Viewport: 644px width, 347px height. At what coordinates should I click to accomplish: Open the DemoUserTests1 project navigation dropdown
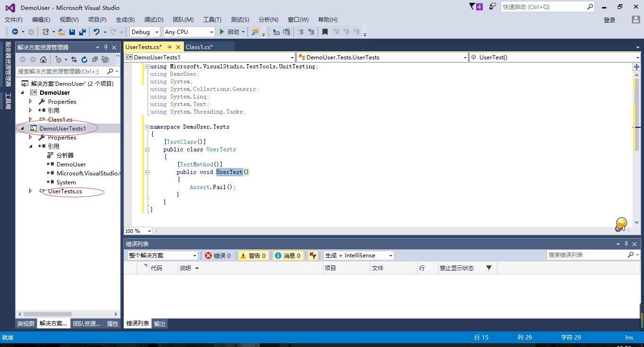(x=210, y=57)
